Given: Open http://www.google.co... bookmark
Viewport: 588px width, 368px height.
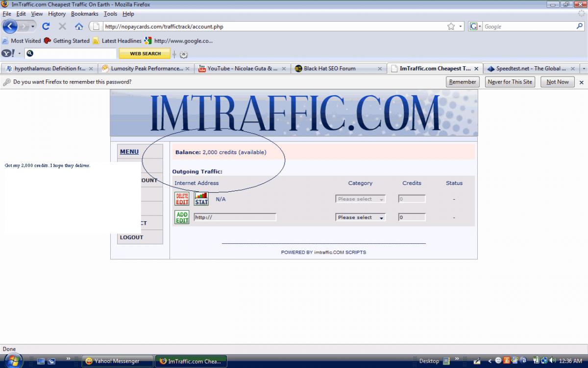Looking at the screenshot, I should point(178,41).
